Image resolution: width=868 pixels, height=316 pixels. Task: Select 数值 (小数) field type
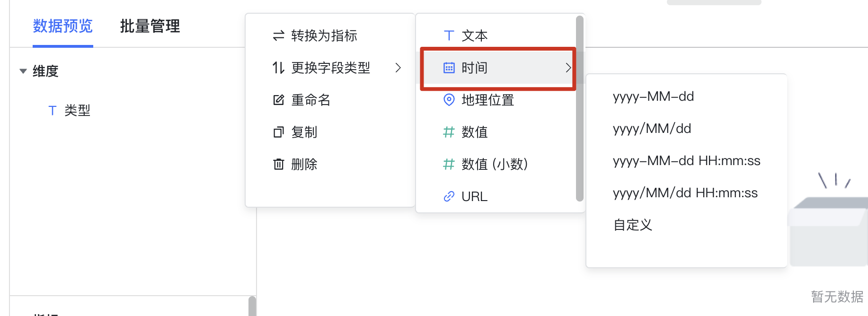click(495, 164)
